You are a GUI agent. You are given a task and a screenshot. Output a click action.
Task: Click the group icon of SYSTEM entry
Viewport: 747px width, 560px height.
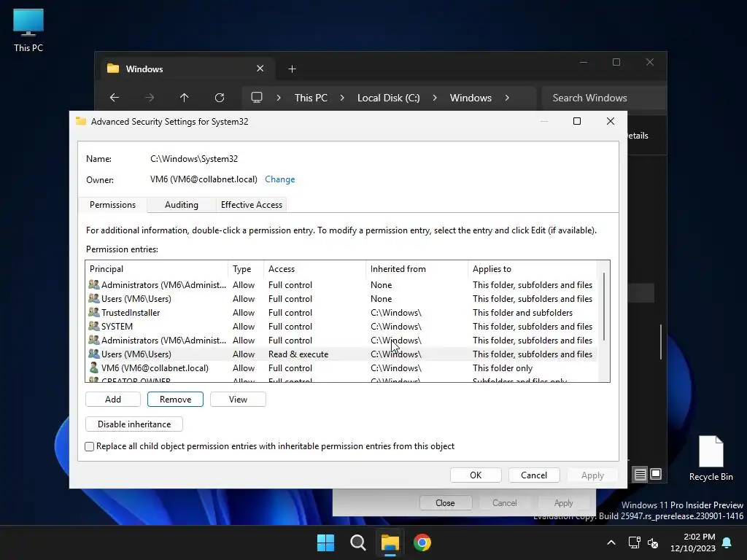point(94,326)
